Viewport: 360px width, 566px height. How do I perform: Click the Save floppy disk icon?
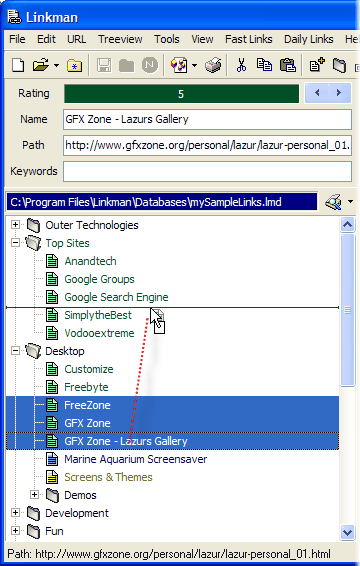(x=104, y=65)
